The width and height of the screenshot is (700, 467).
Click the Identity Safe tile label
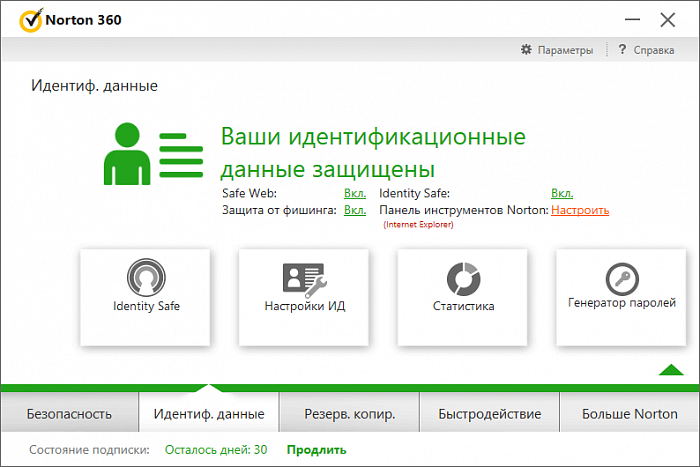(146, 306)
